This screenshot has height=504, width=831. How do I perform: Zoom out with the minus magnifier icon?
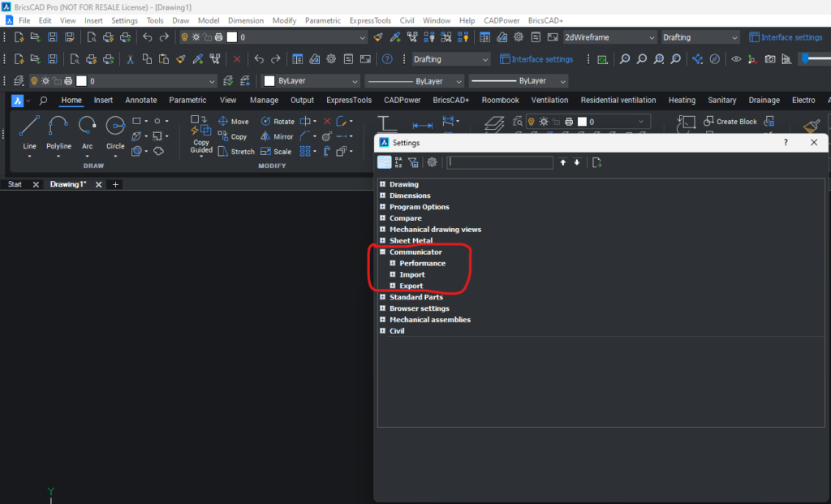pyautogui.click(x=642, y=59)
